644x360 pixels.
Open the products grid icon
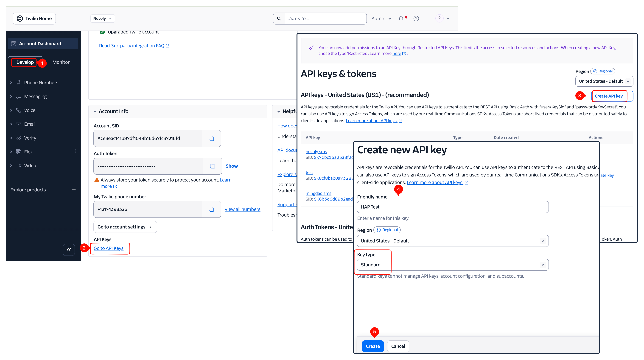tap(428, 19)
